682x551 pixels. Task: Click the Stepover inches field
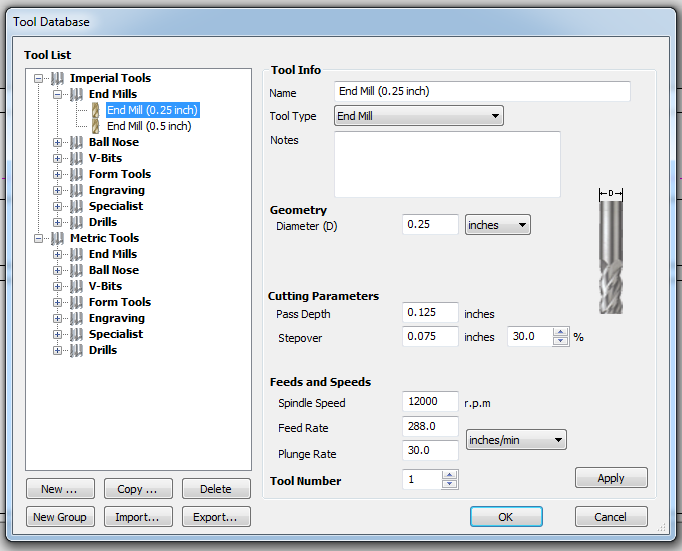[430, 336]
